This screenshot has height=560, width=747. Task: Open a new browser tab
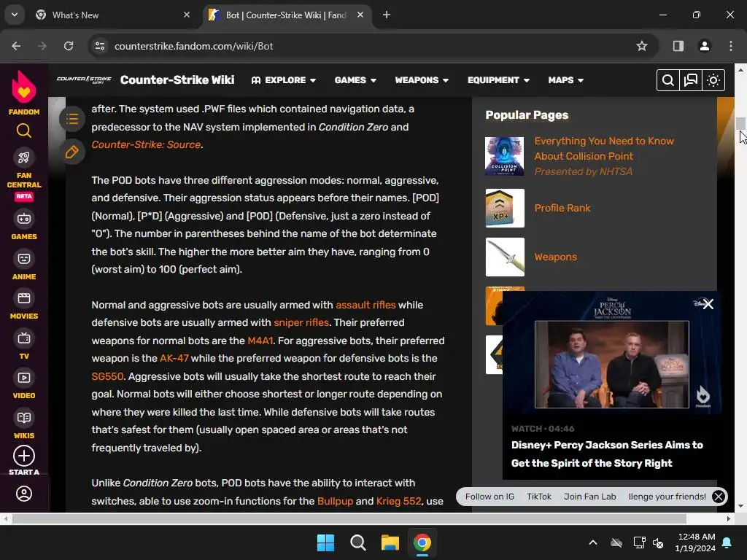pyautogui.click(x=387, y=15)
